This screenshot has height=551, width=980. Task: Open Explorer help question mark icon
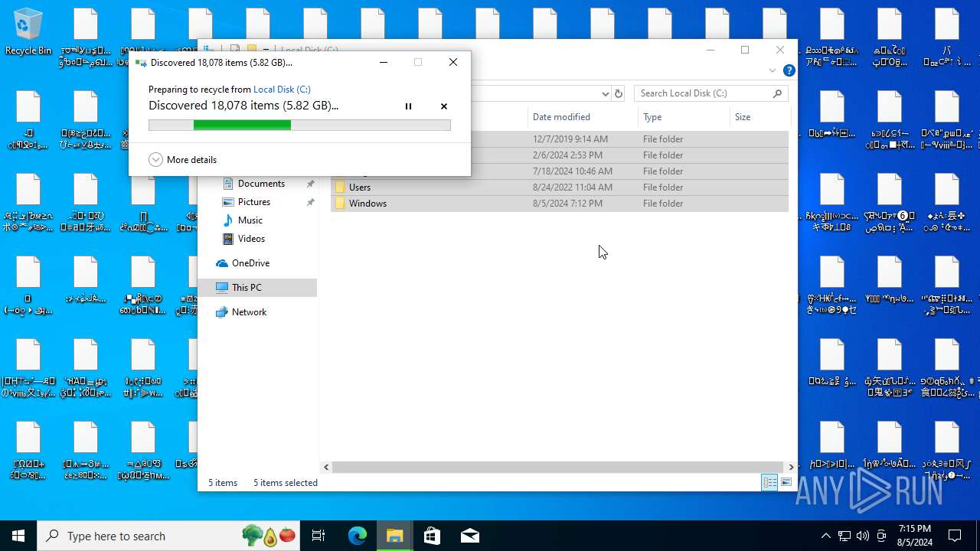pos(789,70)
